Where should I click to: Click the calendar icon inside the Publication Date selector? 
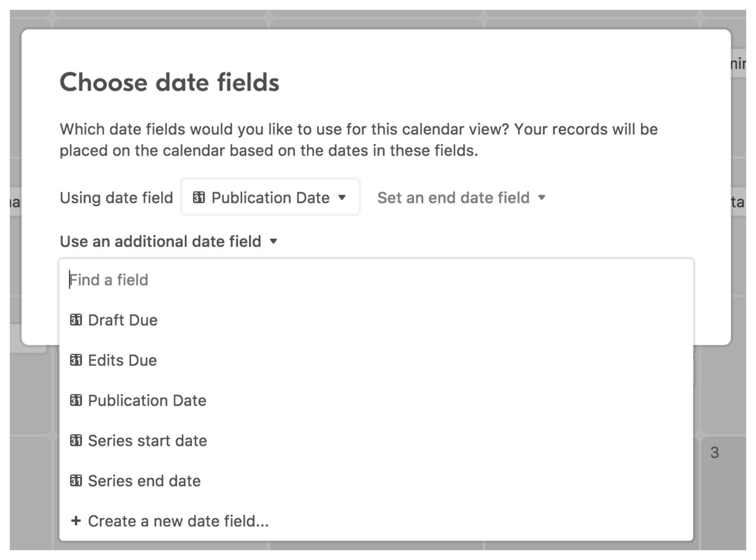tap(200, 197)
